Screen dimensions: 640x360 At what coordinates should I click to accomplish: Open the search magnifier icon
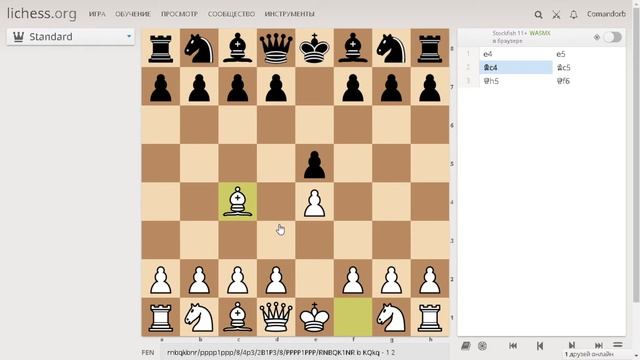click(538, 15)
